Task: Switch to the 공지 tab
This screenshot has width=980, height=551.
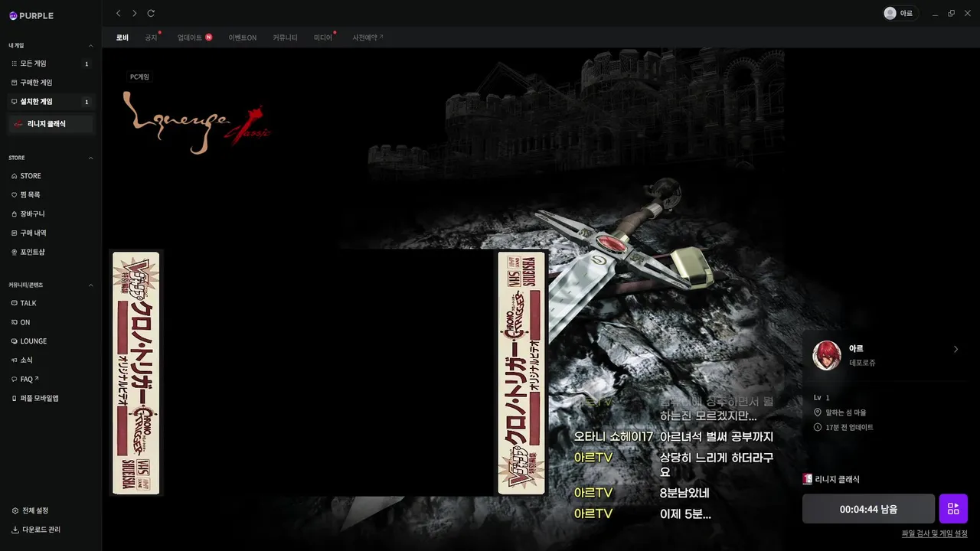Action: click(151, 37)
